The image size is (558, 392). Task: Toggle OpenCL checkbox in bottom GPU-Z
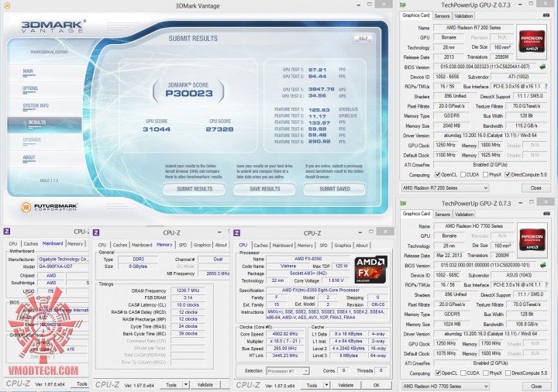[x=438, y=373]
